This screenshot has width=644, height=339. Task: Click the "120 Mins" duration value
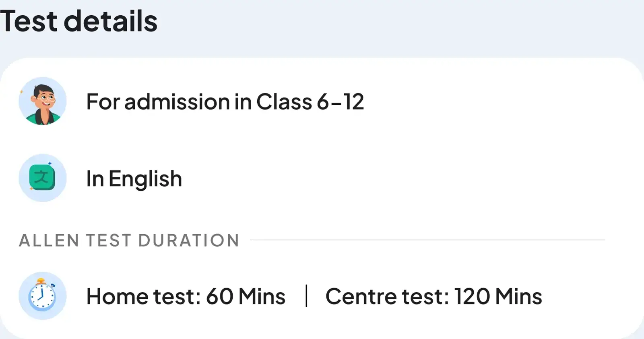(498, 297)
